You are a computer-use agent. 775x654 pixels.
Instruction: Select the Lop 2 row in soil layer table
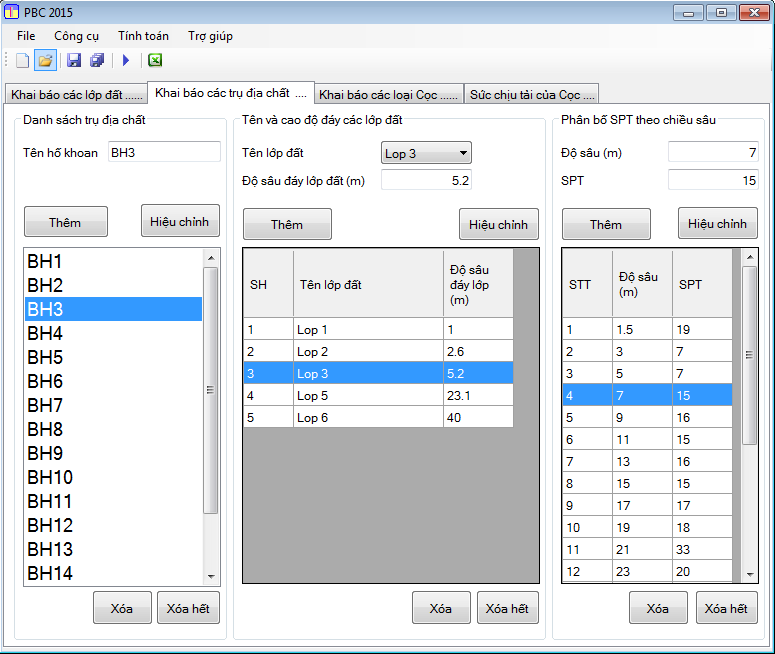[x=379, y=351]
